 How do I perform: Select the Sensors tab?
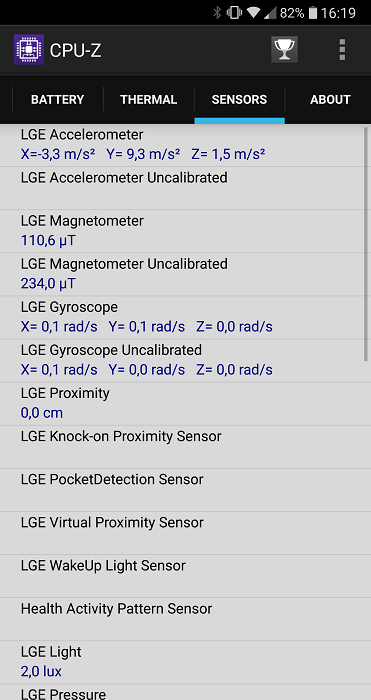tap(239, 99)
